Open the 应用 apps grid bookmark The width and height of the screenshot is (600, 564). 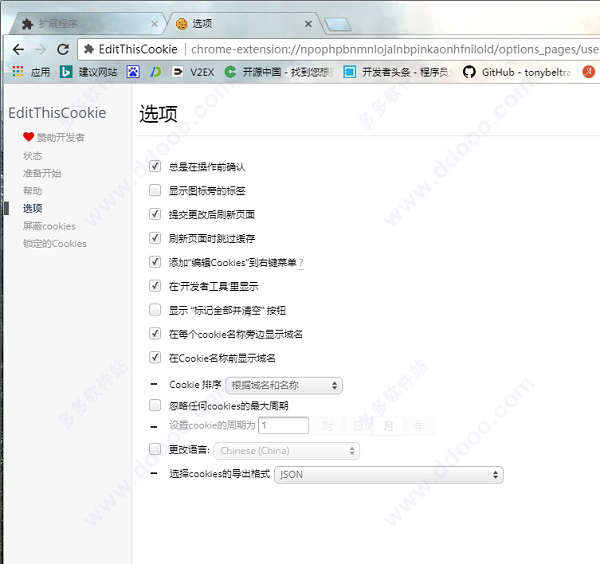point(31,72)
